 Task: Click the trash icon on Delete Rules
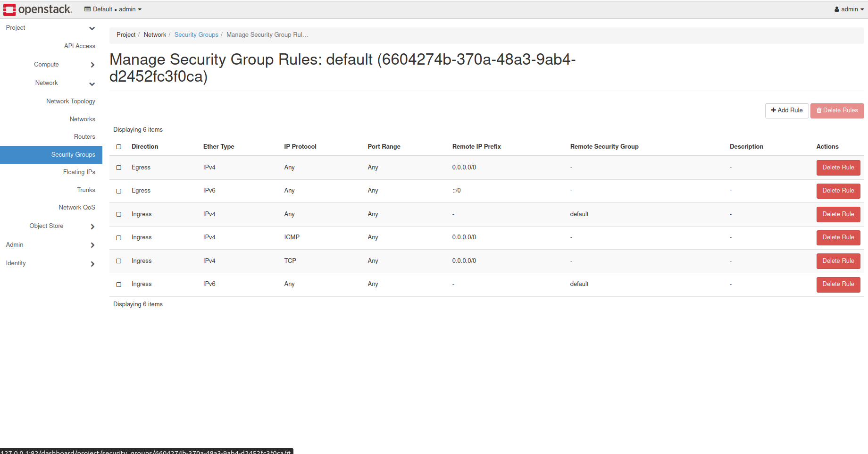tap(819, 110)
